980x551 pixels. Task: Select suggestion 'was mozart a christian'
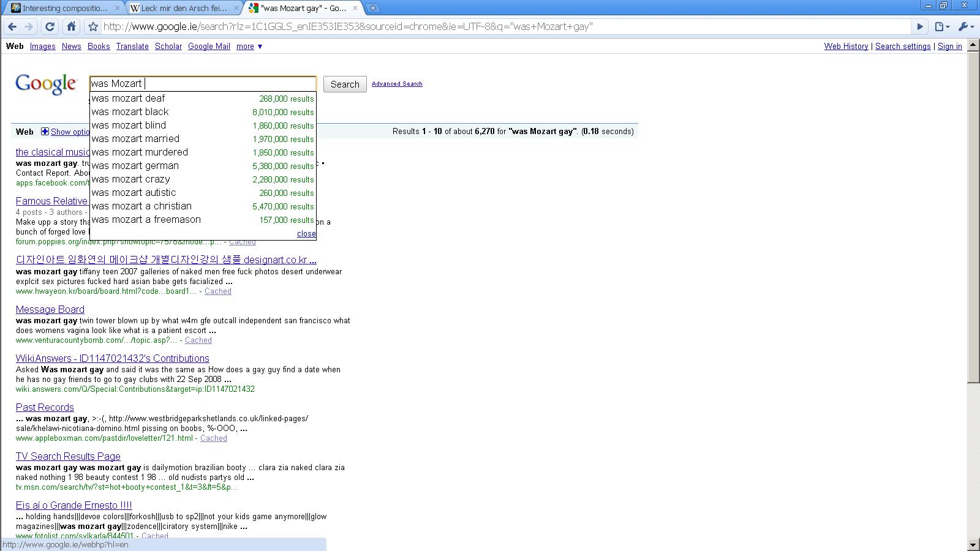click(203, 206)
